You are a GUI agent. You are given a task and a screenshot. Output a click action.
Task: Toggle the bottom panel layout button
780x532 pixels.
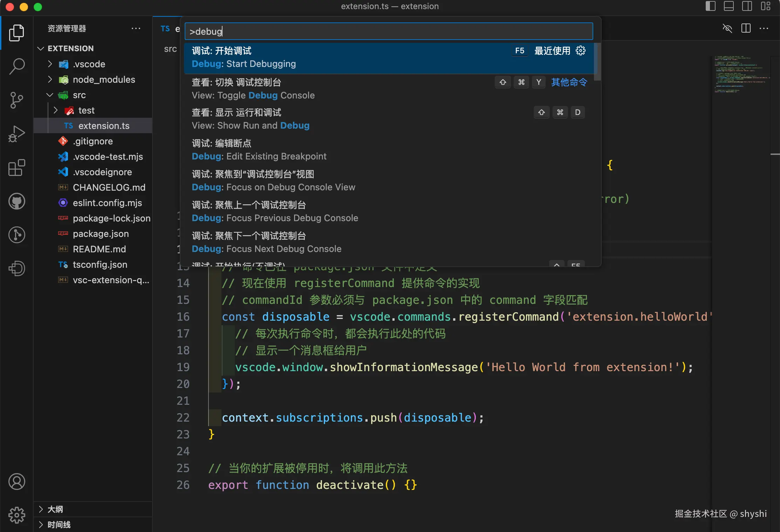coord(728,6)
